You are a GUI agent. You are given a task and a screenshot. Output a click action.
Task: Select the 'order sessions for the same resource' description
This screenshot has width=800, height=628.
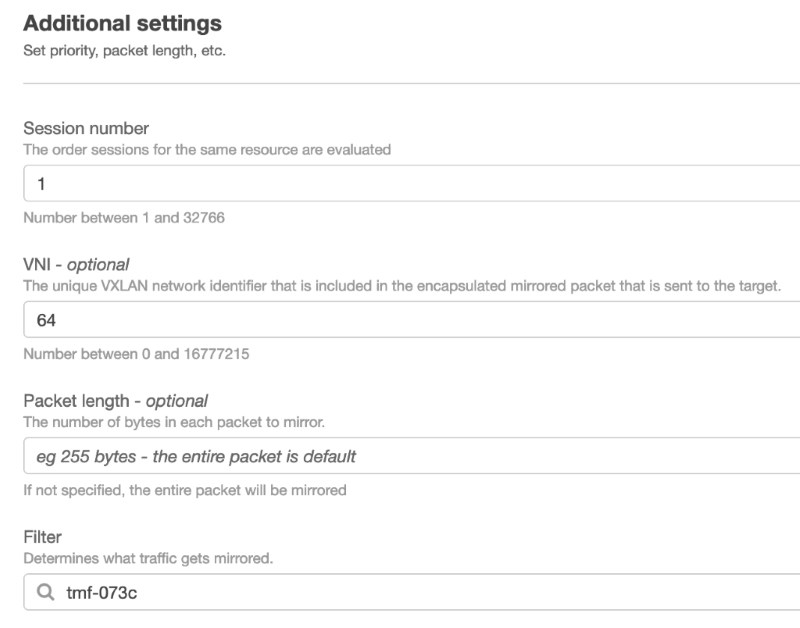[x=207, y=149]
